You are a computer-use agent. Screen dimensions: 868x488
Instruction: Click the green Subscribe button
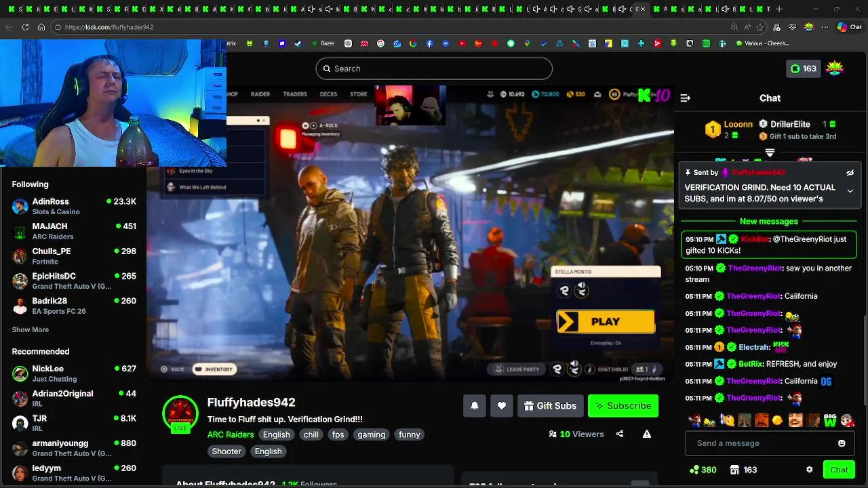623,406
